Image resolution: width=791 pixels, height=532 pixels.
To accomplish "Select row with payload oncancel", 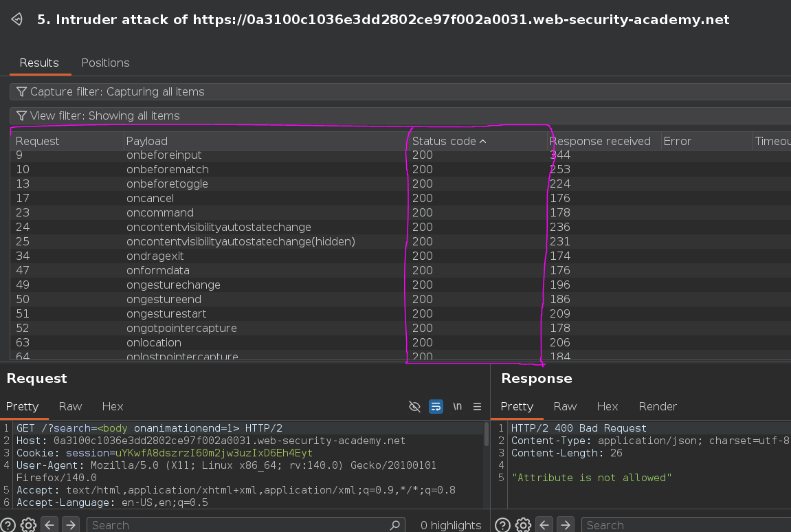I will [x=401, y=198].
